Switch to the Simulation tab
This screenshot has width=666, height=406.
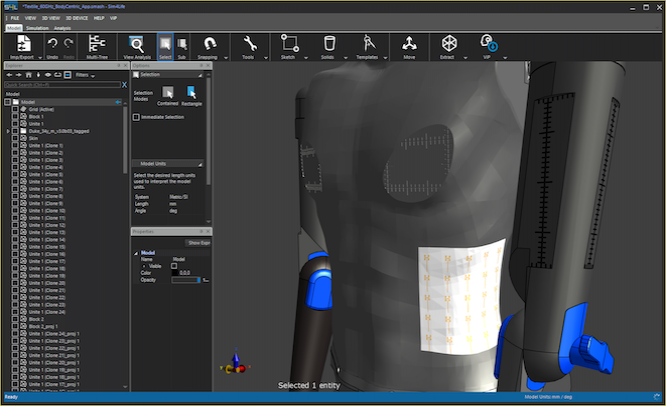tap(37, 28)
